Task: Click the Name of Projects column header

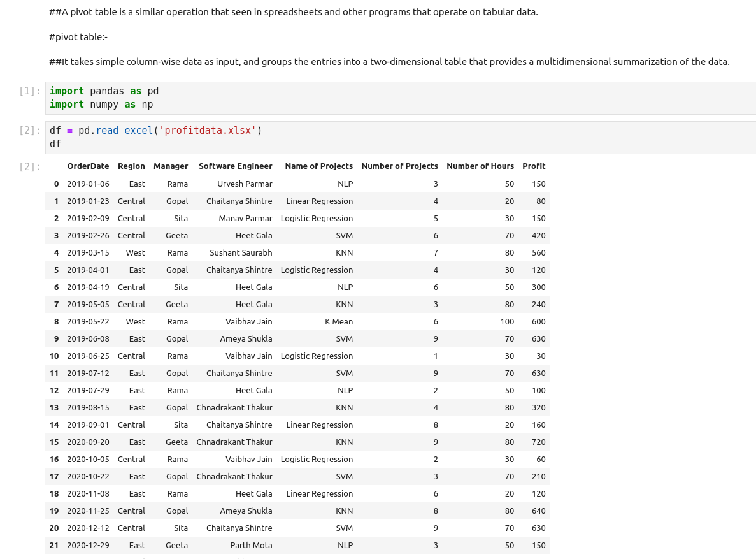Action: coord(318,166)
